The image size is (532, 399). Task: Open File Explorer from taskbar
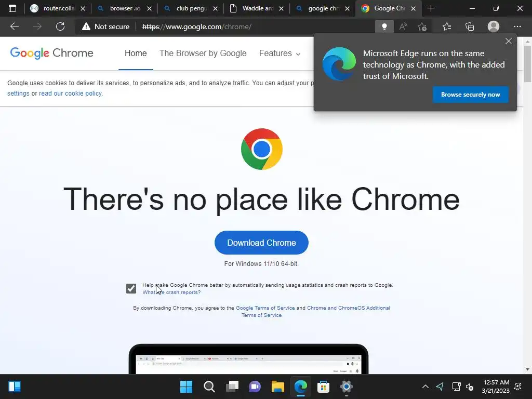point(277,387)
